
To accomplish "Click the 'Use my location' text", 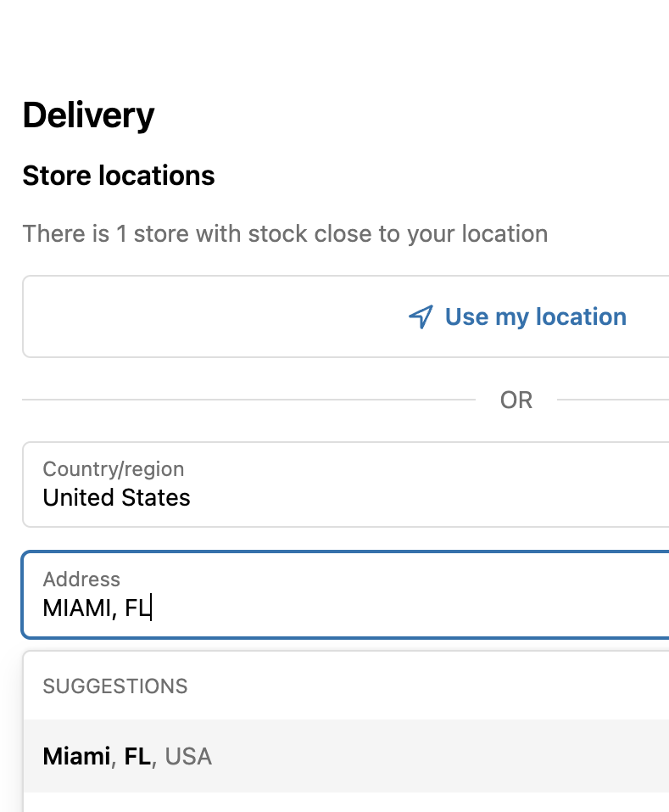I will click(x=536, y=317).
